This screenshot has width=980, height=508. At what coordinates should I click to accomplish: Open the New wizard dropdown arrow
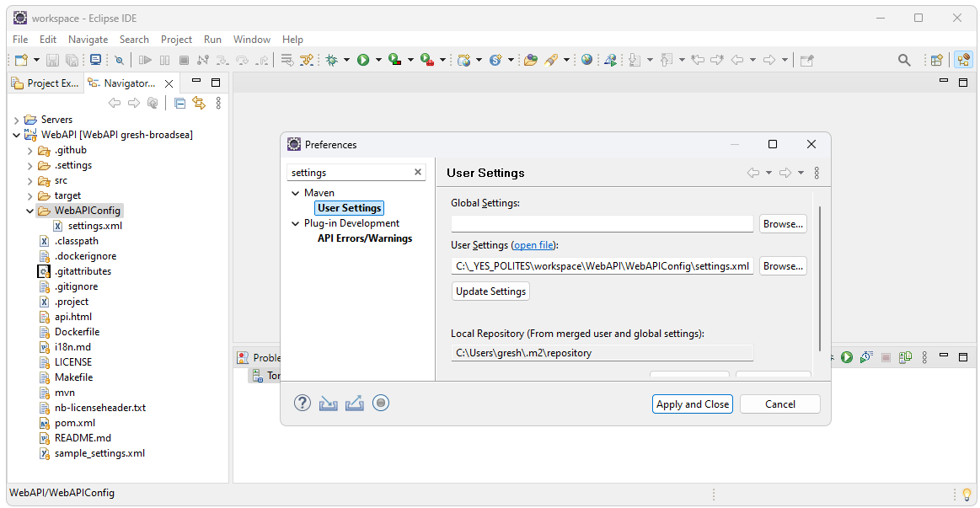[x=36, y=60]
